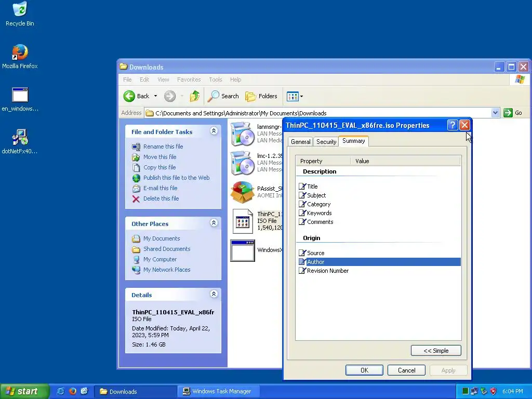Select the lmc-1.2.35 installer icon
Viewport: 532px width, 399px height.
tap(242, 163)
